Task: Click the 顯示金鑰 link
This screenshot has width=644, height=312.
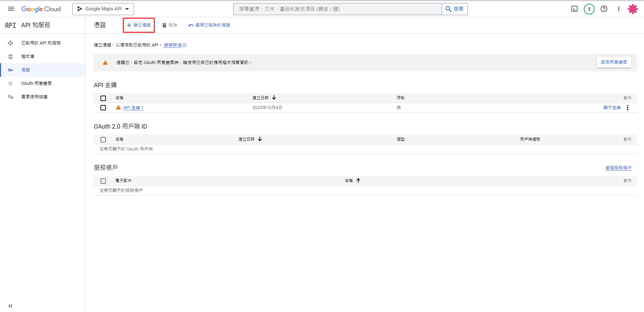Action: point(612,108)
